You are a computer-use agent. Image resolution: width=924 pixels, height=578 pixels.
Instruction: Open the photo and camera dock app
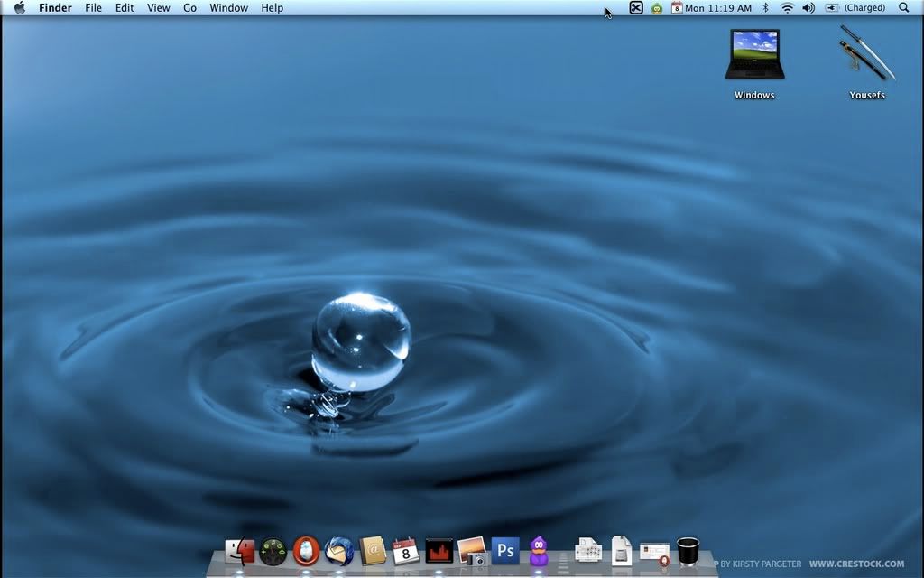tap(473, 551)
